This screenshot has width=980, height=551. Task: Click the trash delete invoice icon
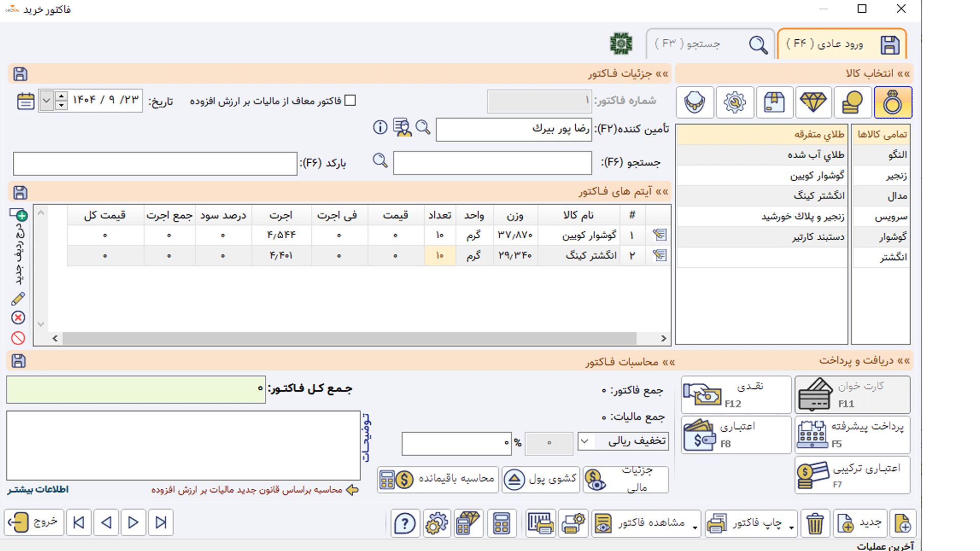[x=815, y=523]
